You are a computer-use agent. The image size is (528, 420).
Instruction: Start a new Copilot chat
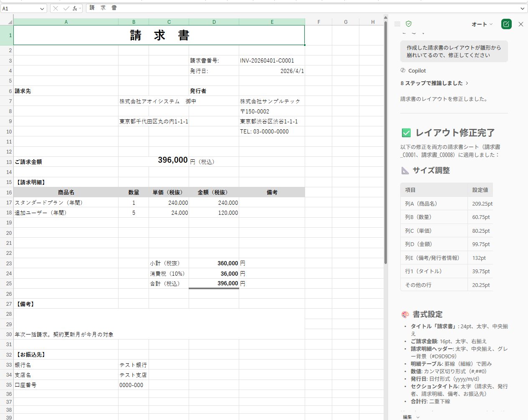(x=506, y=24)
